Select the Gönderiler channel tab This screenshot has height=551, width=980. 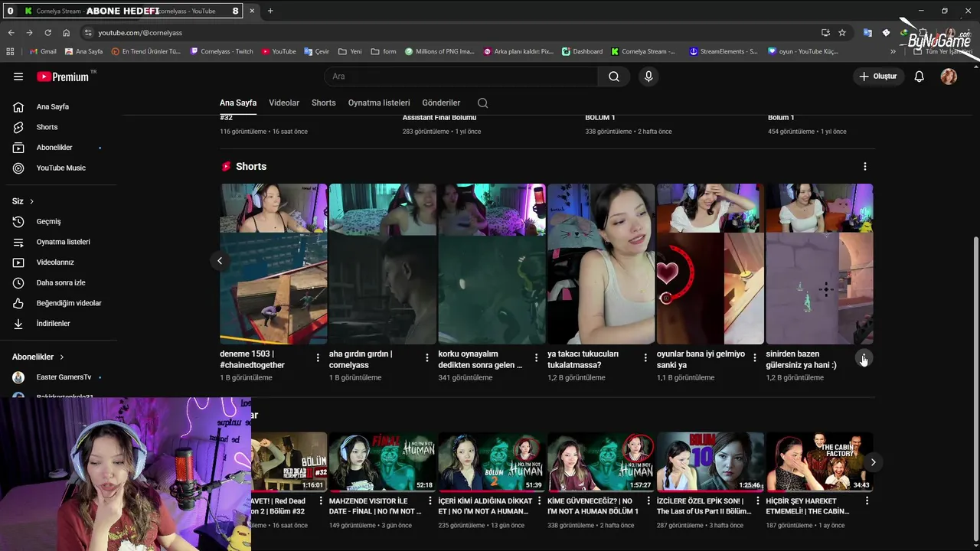[441, 103]
